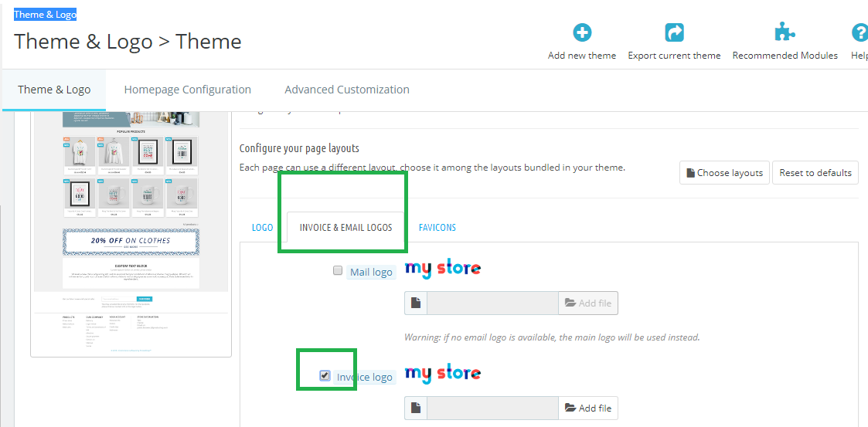Click the Export current theme arrow icon
This screenshot has width=868, height=427.
coord(674,33)
